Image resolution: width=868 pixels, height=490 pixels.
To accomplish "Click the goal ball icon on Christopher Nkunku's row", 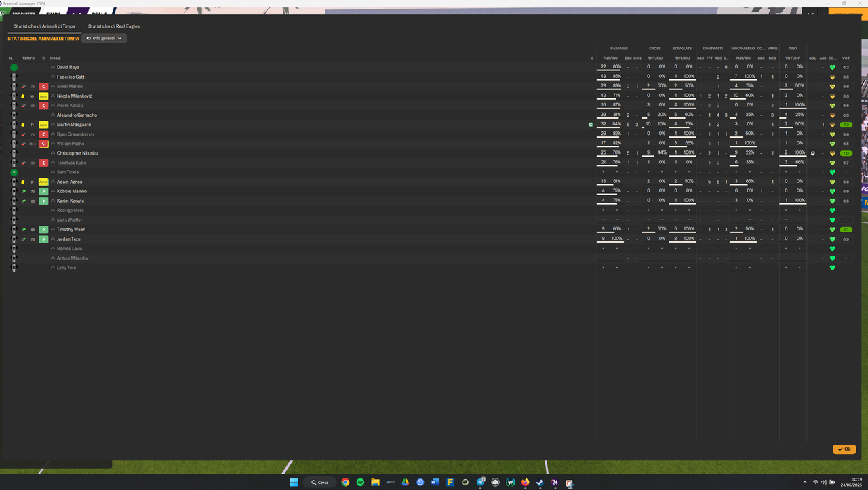I will click(812, 153).
